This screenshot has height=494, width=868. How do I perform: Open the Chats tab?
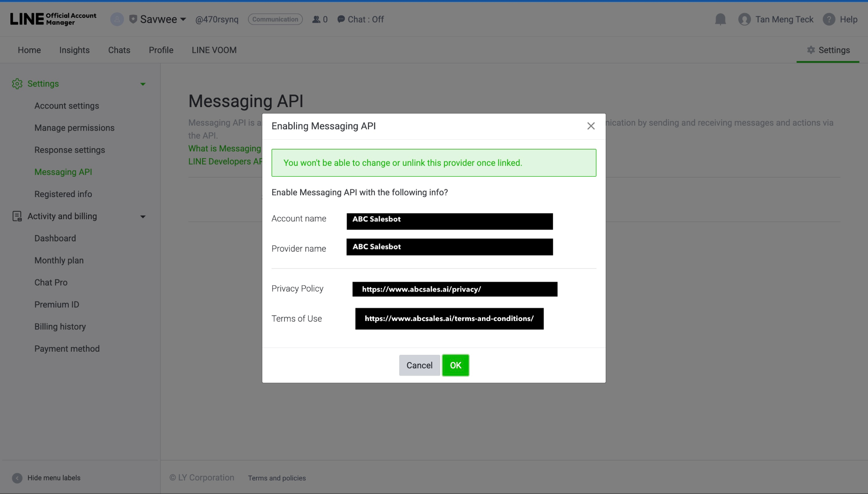119,50
